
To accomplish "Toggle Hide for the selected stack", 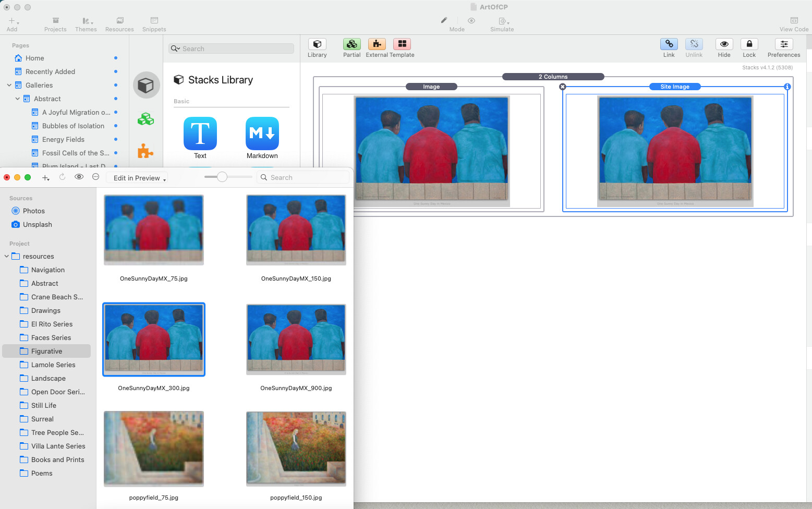I will pyautogui.click(x=724, y=44).
